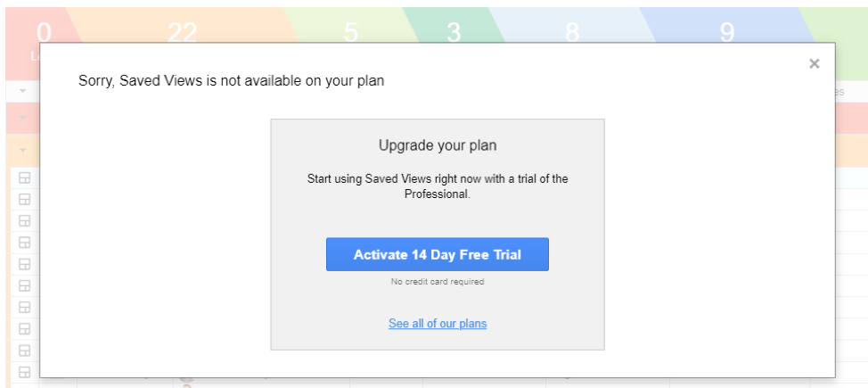
Task: Click the box icon in the last visible row
Action: 24,372
